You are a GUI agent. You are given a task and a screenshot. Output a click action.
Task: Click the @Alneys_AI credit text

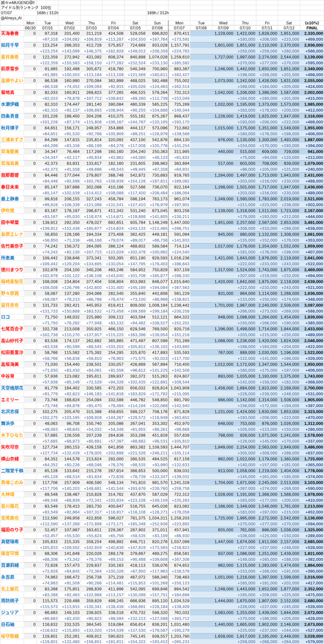(x=11, y=17)
